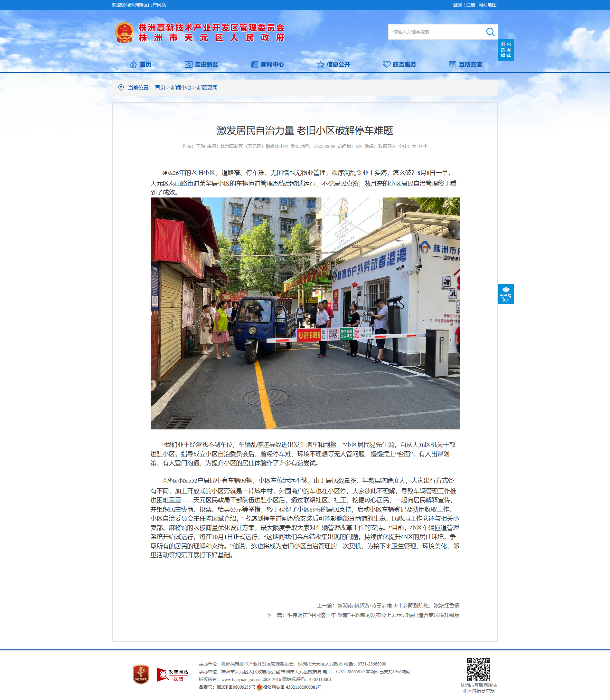
Task: Click the 注册 register link
Action: pyautogui.click(x=470, y=5)
